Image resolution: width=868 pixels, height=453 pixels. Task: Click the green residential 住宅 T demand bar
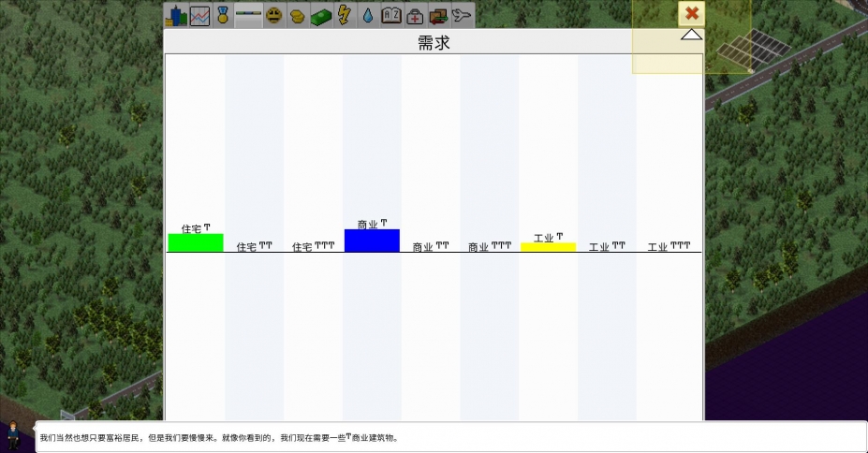[196, 242]
